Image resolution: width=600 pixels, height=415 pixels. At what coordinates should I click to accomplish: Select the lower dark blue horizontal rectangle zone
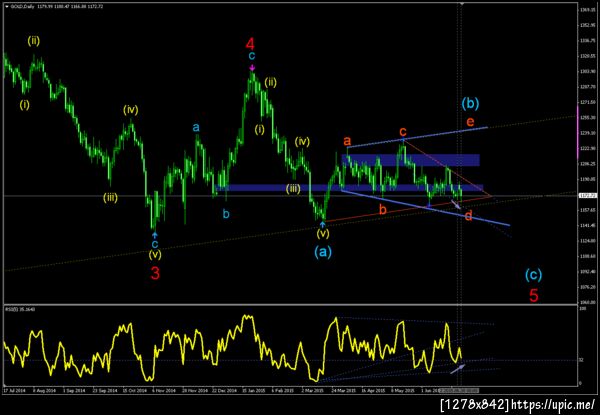click(x=349, y=188)
